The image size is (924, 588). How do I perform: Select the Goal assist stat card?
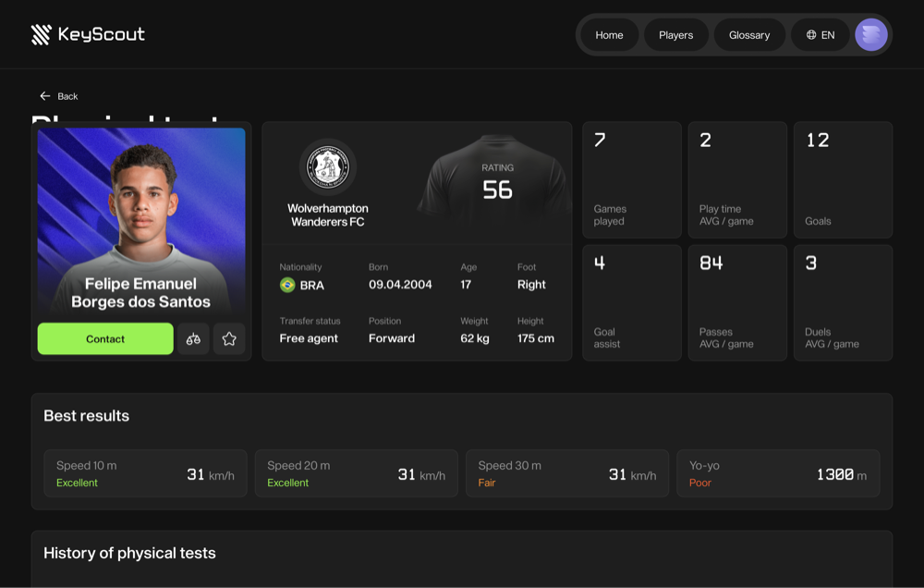632,302
